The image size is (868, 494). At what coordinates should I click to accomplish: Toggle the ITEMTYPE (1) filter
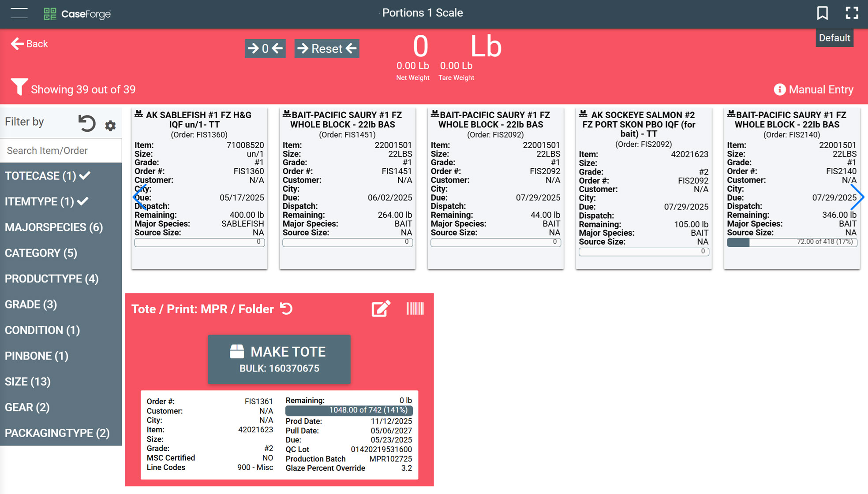46,201
